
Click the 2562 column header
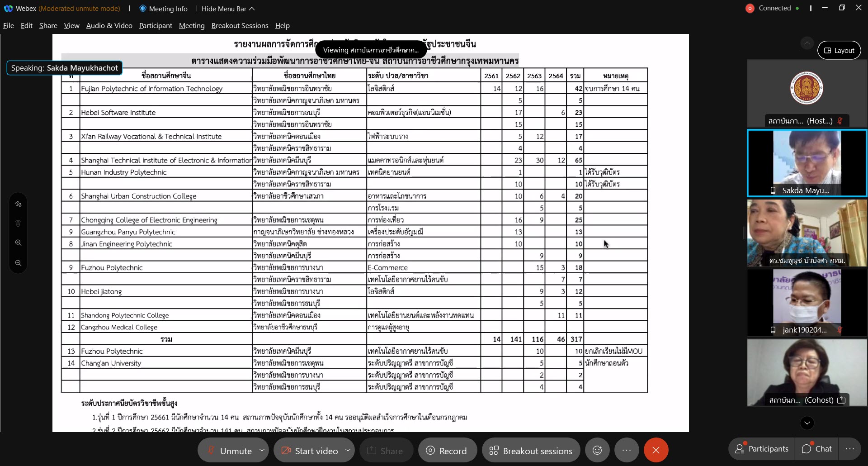coord(513,76)
